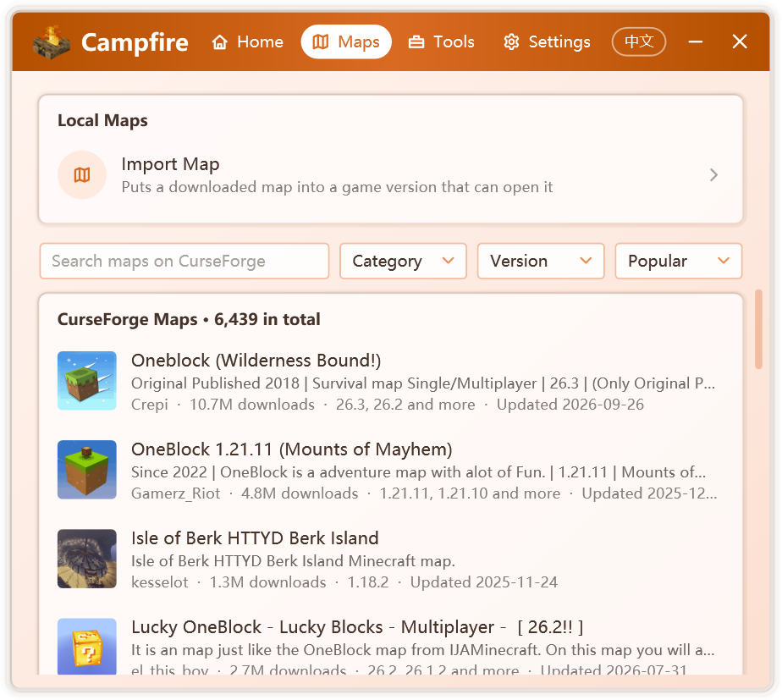Click the "1.18.2" version text
The width and height of the screenshot is (782, 700).
(x=368, y=582)
